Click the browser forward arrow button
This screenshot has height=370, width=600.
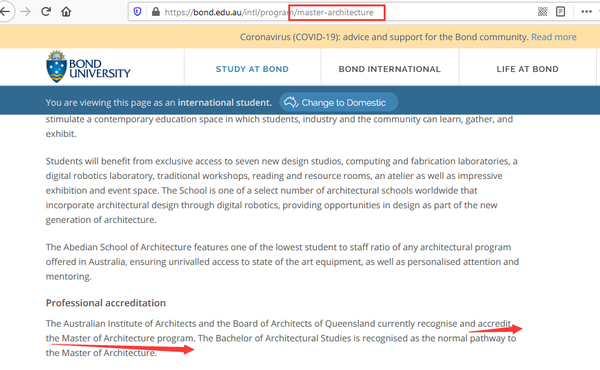coord(26,12)
